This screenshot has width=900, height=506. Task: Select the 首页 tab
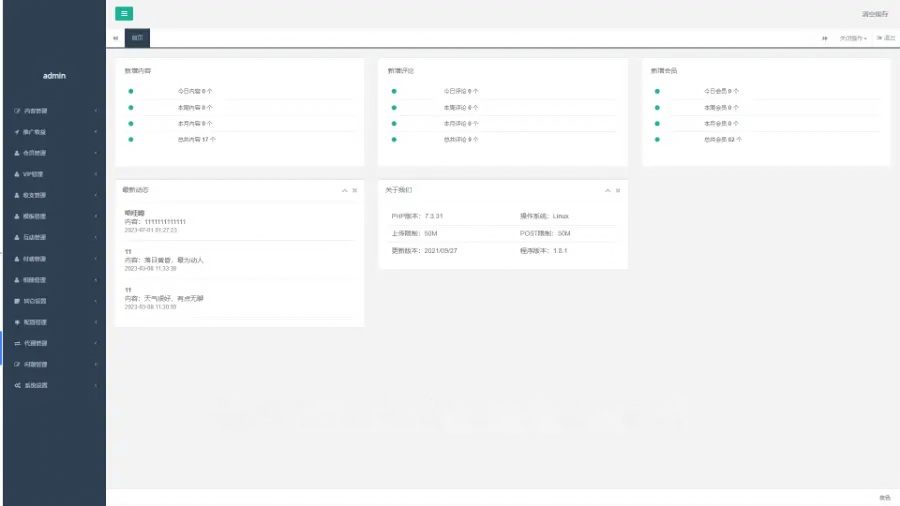coord(137,38)
